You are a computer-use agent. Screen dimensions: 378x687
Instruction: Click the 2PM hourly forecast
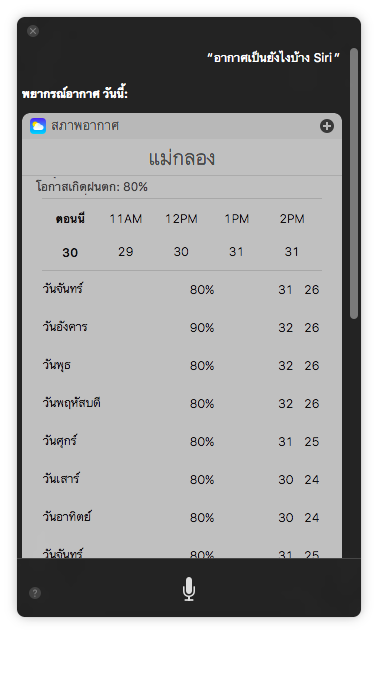[292, 235]
